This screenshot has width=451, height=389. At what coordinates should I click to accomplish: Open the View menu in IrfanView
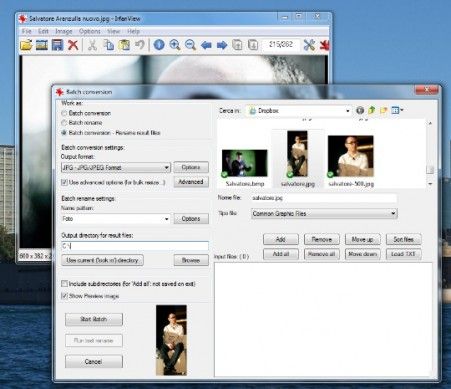(x=113, y=31)
